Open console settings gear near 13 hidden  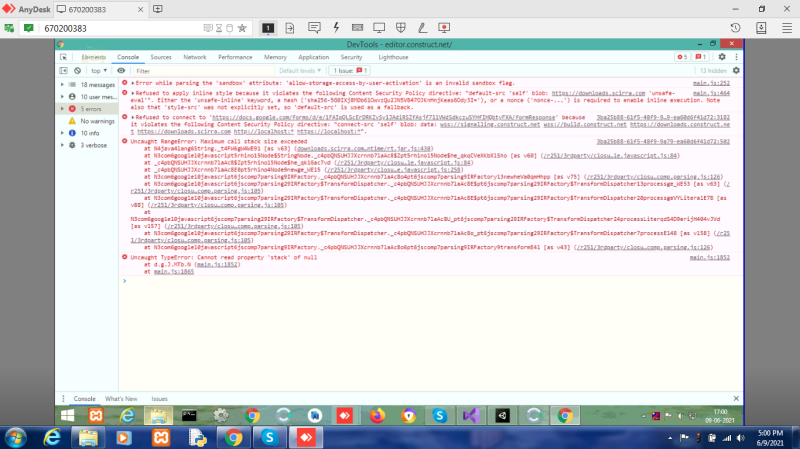tap(736, 70)
